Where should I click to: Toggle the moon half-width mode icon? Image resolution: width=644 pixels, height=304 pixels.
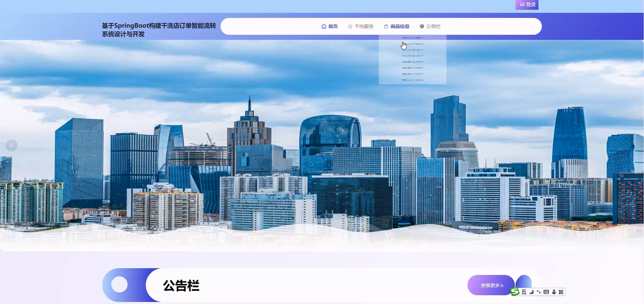[532, 292]
